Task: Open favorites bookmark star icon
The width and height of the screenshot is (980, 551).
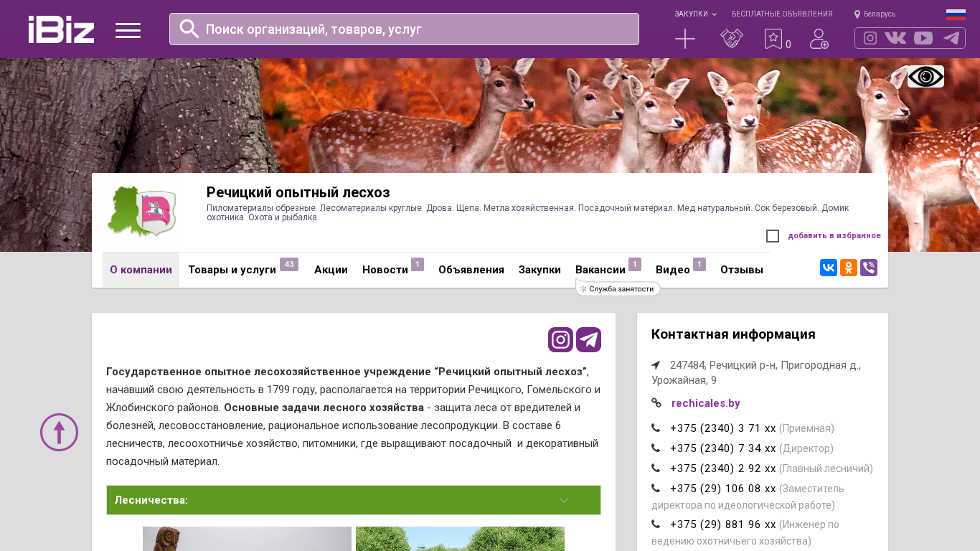Action: [773, 39]
